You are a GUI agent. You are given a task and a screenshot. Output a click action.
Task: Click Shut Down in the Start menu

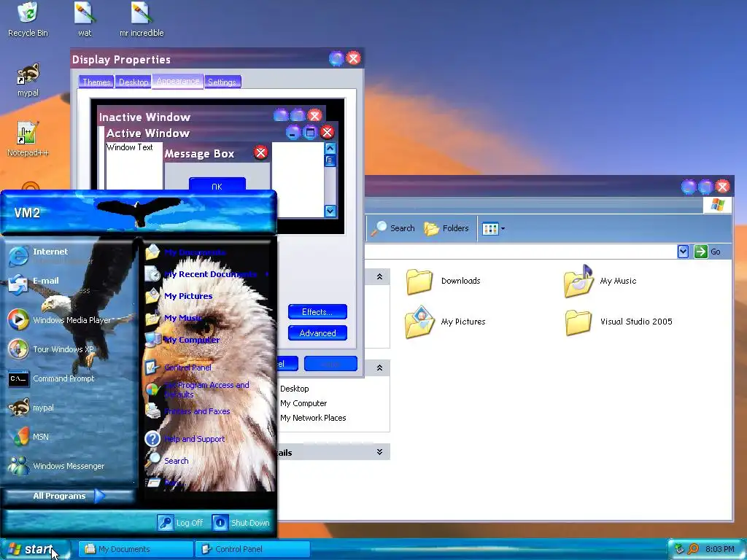(x=241, y=522)
